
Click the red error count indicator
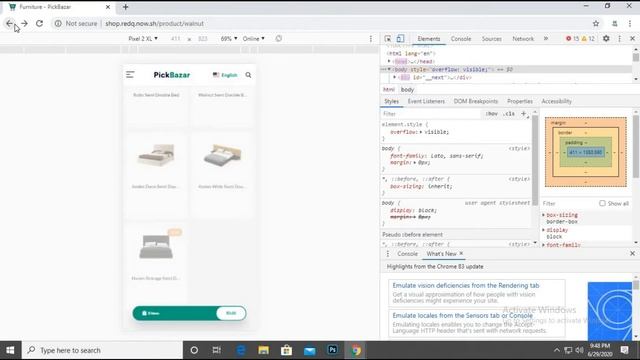tap(572, 38)
